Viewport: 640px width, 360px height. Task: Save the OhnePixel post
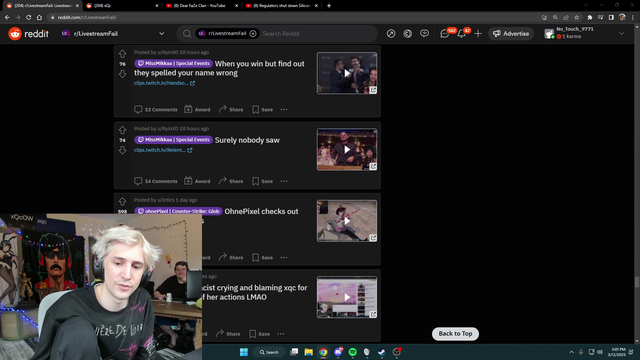point(262,258)
